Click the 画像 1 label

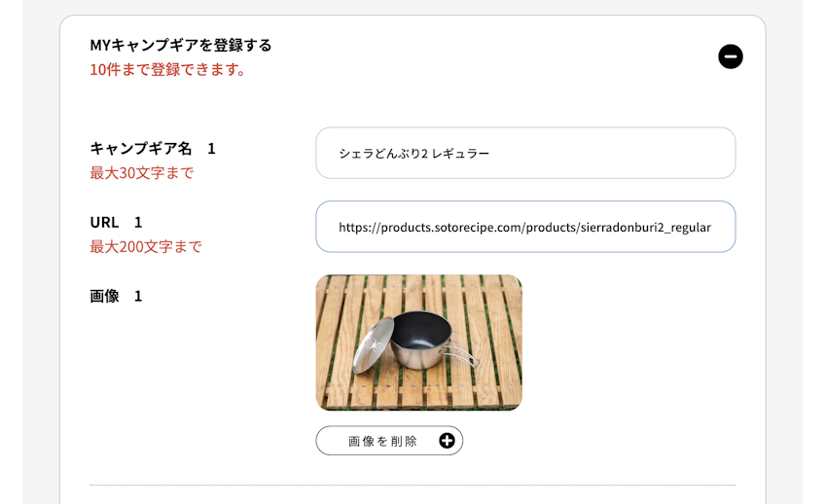116,296
